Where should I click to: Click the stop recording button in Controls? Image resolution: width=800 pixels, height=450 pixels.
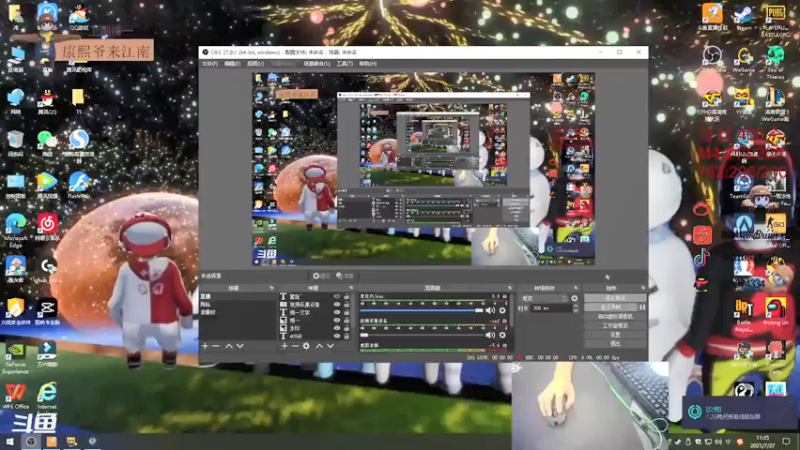[611, 307]
